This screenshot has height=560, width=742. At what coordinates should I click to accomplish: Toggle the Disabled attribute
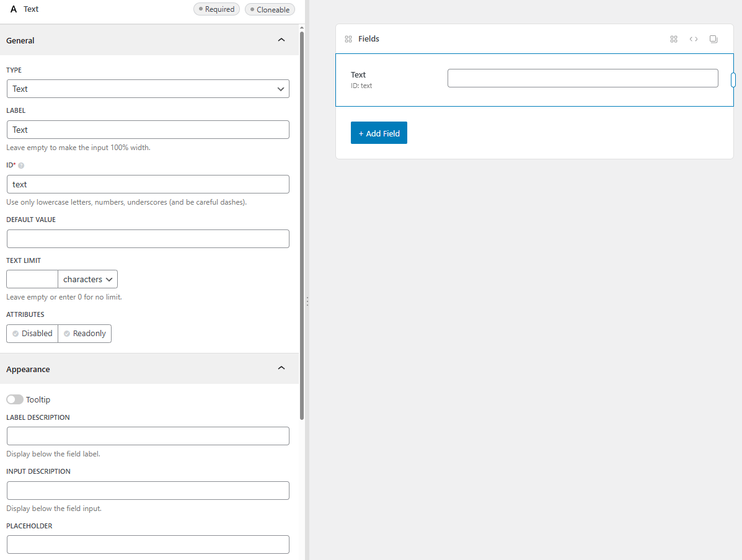tap(32, 334)
